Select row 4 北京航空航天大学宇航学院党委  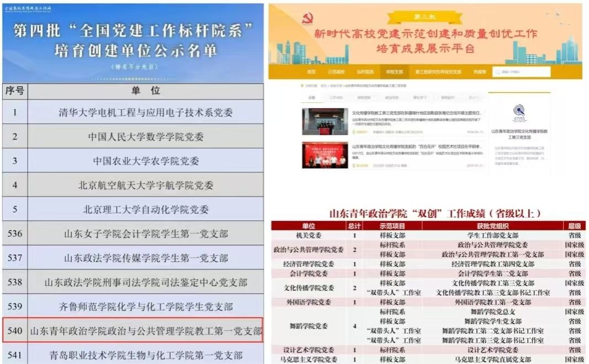[x=133, y=185]
